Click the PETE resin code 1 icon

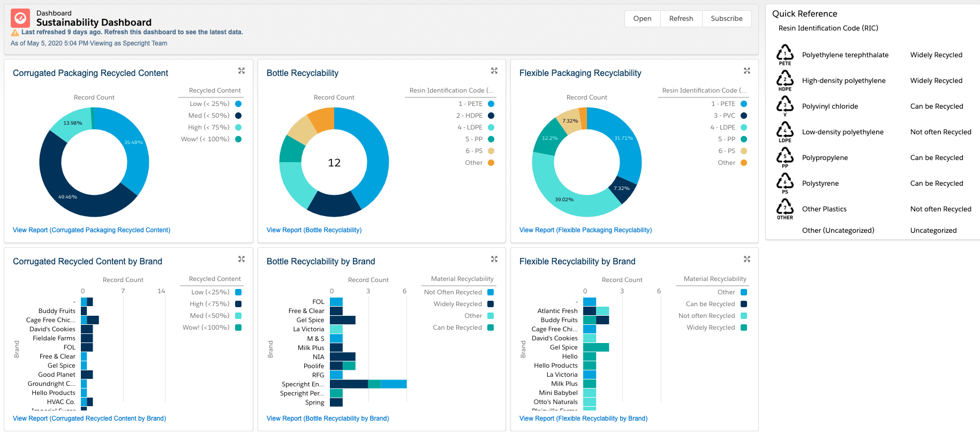tap(785, 55)
